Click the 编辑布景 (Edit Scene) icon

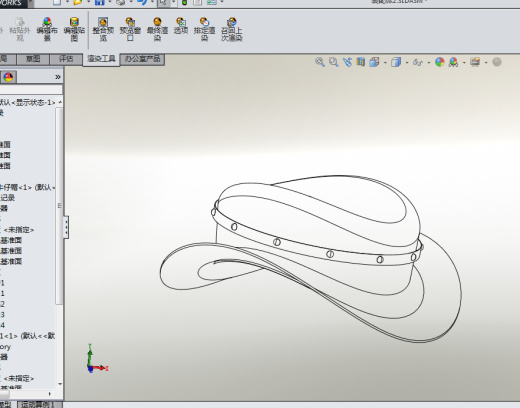[x=47, y=29]
